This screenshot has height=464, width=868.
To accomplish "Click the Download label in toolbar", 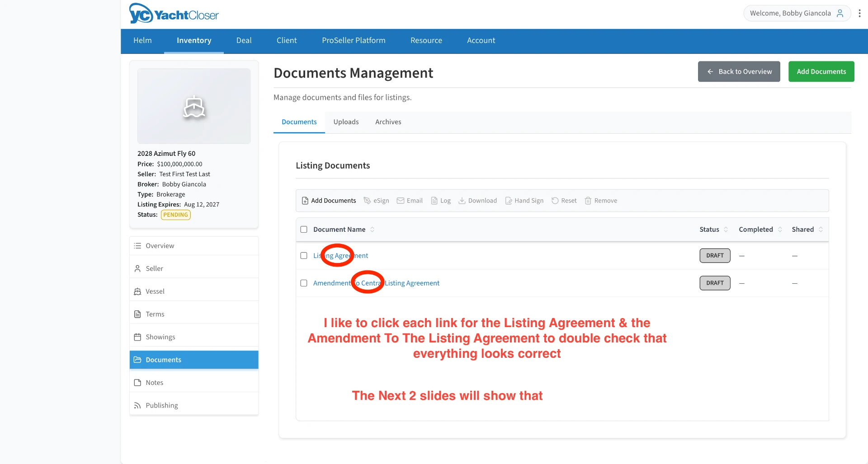I will coord(482,201).
